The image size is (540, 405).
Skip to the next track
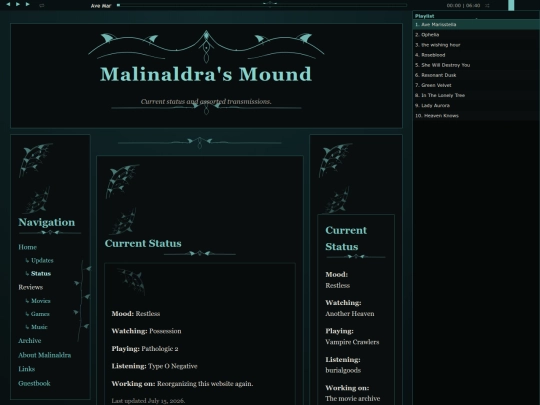(28, 4)
